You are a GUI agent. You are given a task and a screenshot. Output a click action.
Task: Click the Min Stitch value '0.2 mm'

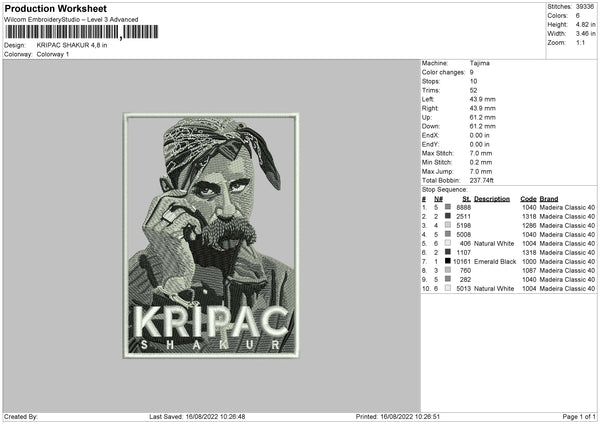481,162
